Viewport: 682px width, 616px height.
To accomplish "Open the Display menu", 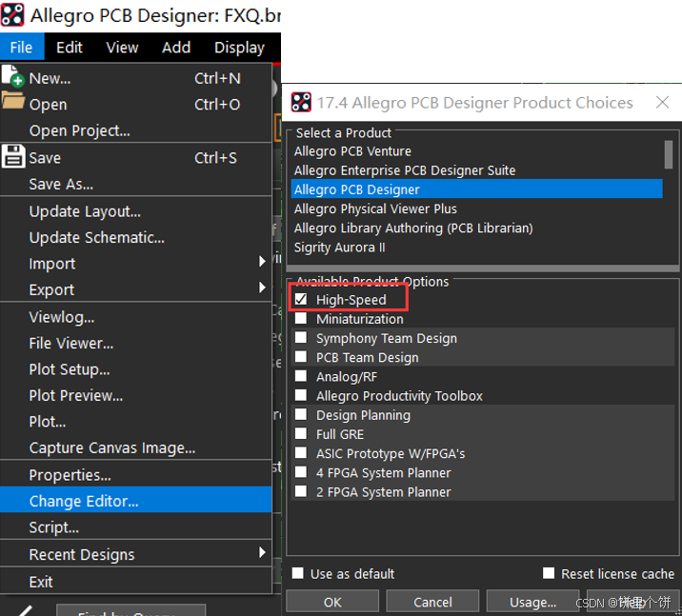I will (239, 47).
